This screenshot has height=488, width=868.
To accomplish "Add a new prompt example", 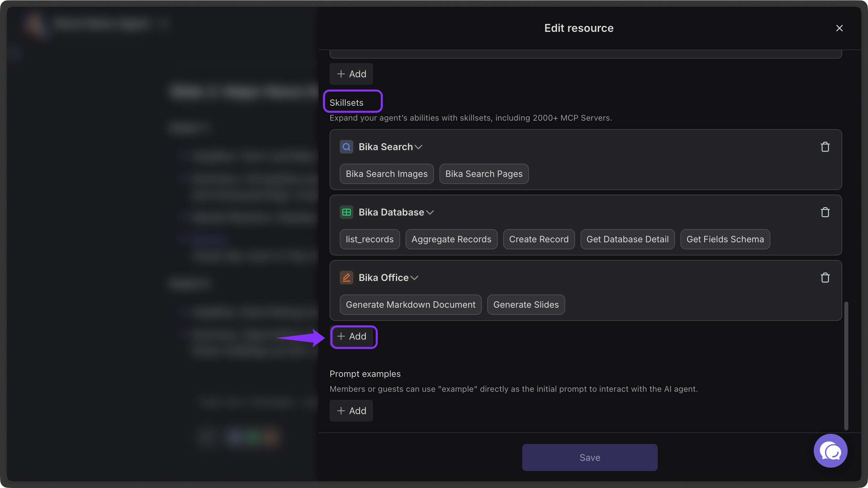I will point(351,411).
